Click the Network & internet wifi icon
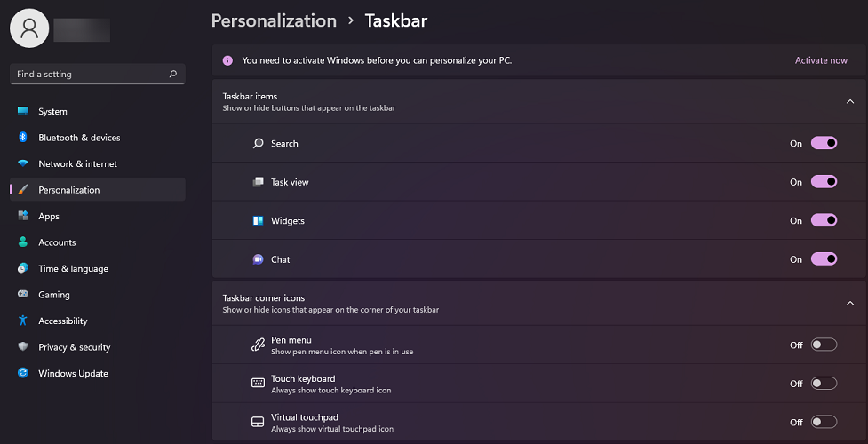Viewport: 868px width, 444px height. (23, 163)
